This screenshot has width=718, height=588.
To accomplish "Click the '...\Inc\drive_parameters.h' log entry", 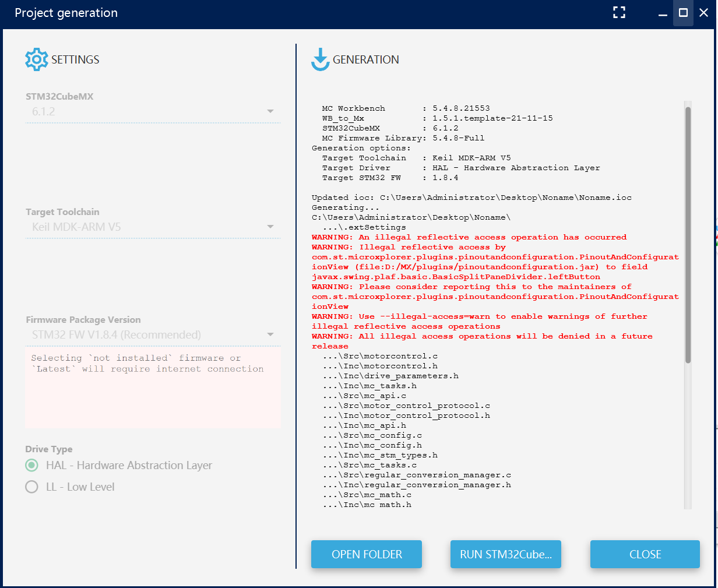I will (390, 376).
